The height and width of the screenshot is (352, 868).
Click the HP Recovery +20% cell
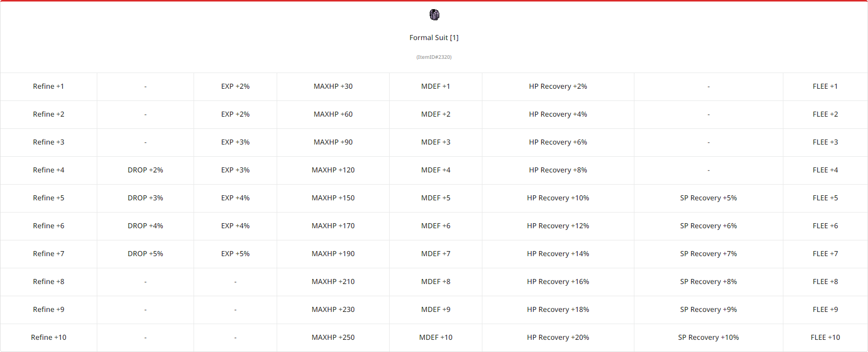pos(558,337)
